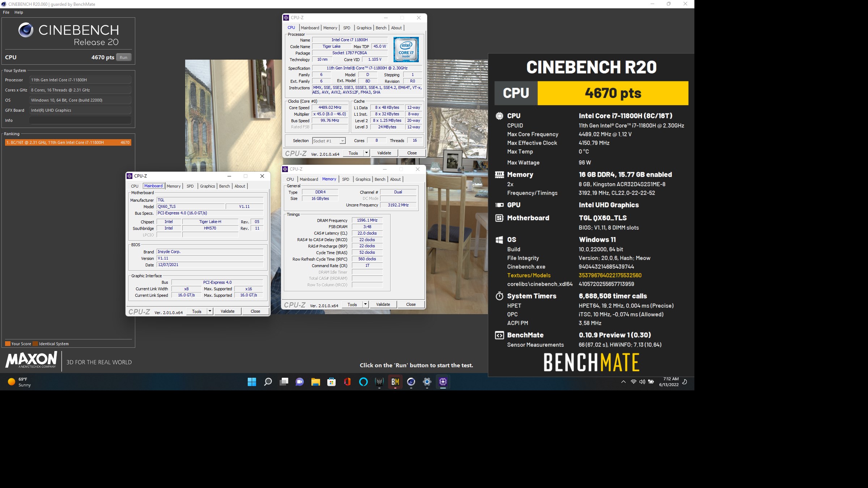868x488 pixels.
Task: Show hidden system tray icons
Action: coord(623,382)
